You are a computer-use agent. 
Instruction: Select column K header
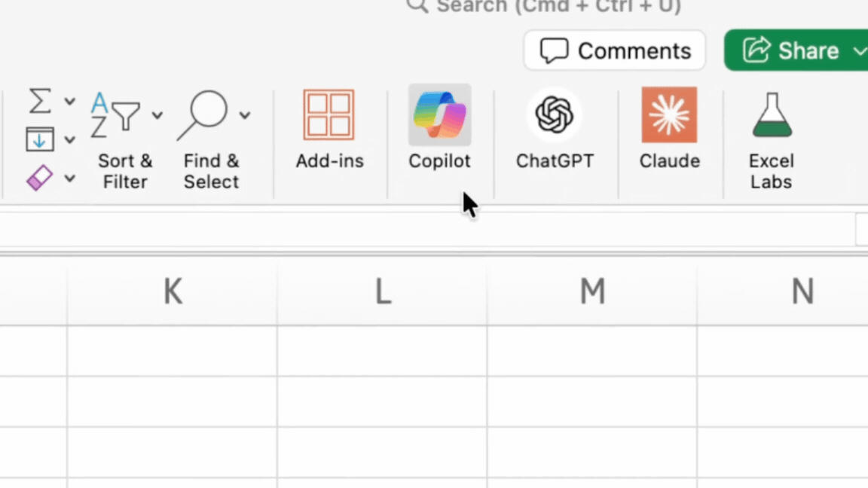(173, 291)
